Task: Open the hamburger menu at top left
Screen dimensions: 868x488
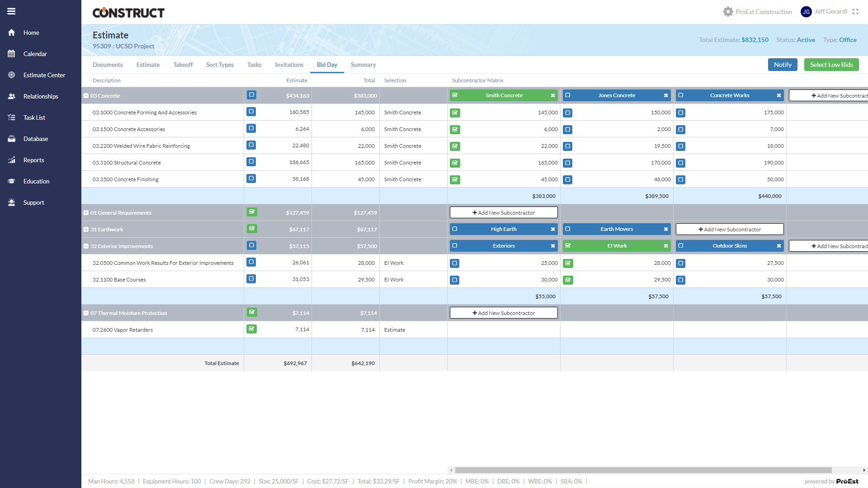Action: pyautogui.click(x=11, y=11)
